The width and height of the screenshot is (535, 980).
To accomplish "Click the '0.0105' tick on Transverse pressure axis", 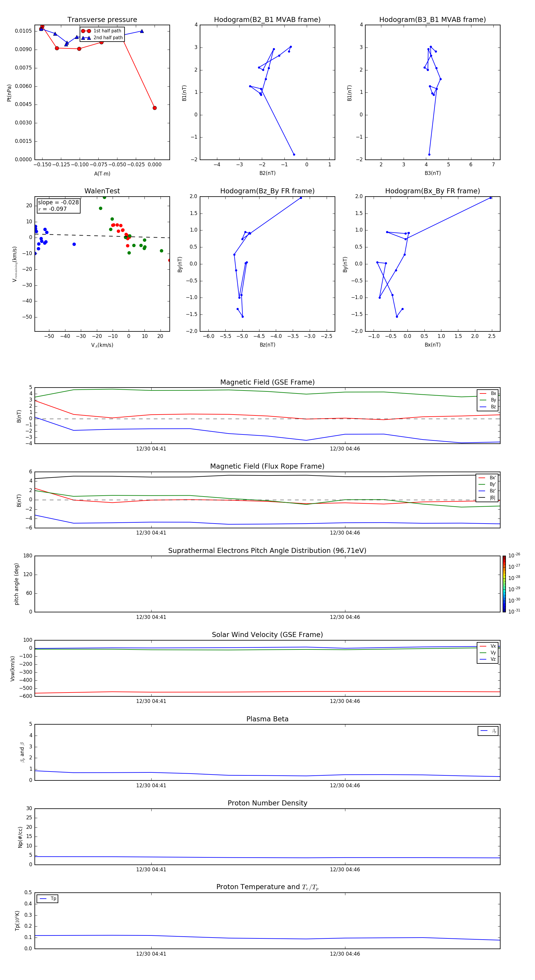I will [x=23, y=31].
